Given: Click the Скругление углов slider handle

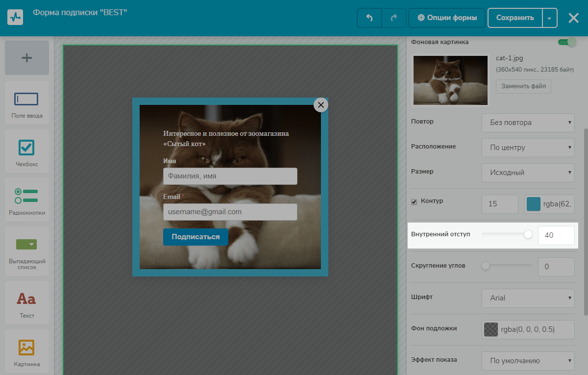Looking at the screenshot, I should [x=486, y=266].
